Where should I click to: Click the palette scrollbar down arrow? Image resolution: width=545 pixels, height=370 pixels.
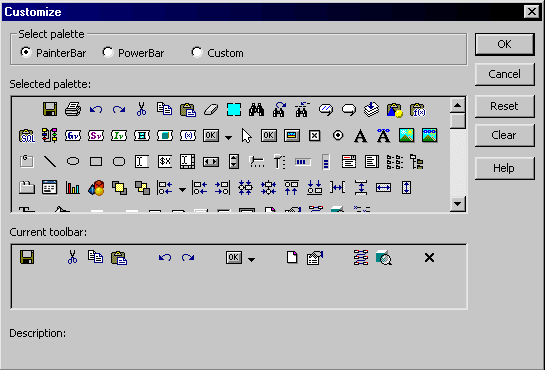coord(458,204)
